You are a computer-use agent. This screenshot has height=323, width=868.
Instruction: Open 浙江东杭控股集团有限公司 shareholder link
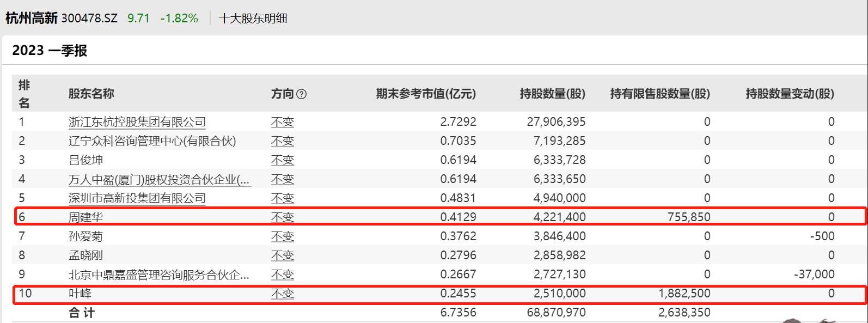pos(137,122)
